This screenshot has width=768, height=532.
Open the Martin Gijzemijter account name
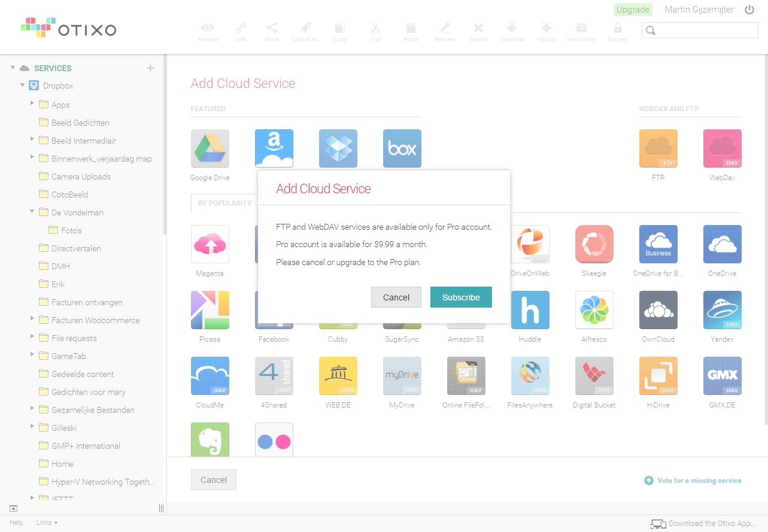(699, 10)
